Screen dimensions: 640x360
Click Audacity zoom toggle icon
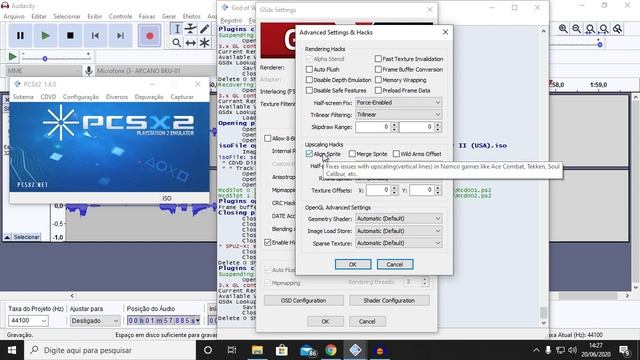pos(618,29)
